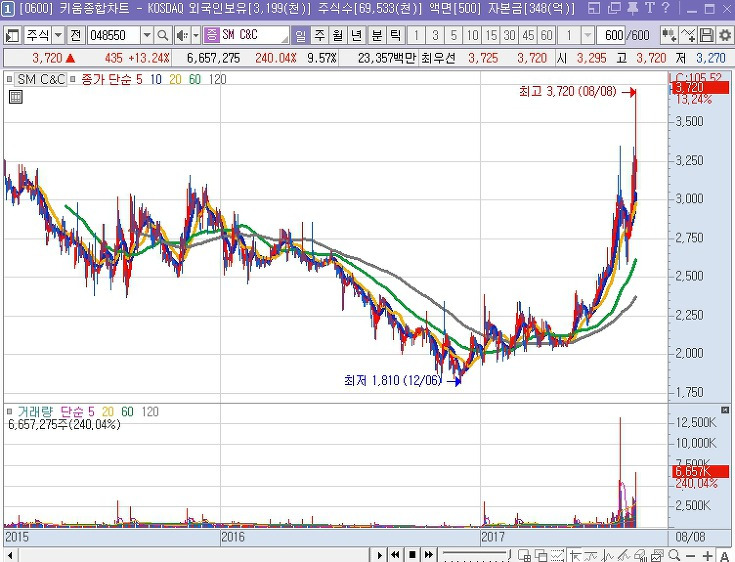This screenshot has width=735, height=562.
Task: Click the 08/08 date label at bottom right
Action: 690,537
